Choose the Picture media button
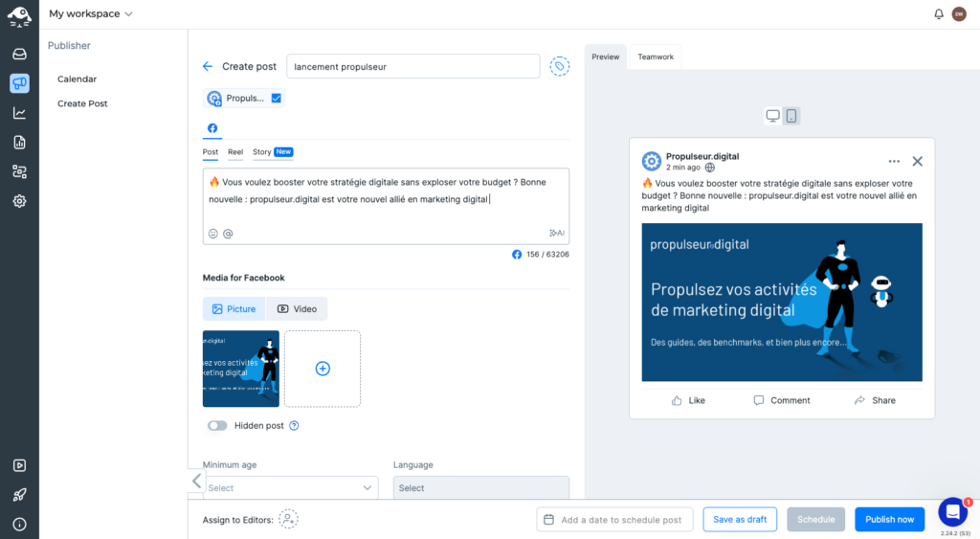Image resolution: width=980 pixels, height=539 pixels. click(x=234, y=309)
